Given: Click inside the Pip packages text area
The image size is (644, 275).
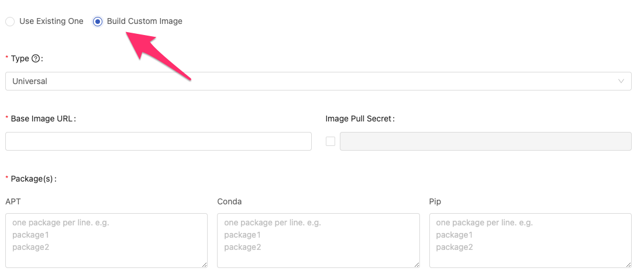Looking at the screenshot, I should (530, 241).
